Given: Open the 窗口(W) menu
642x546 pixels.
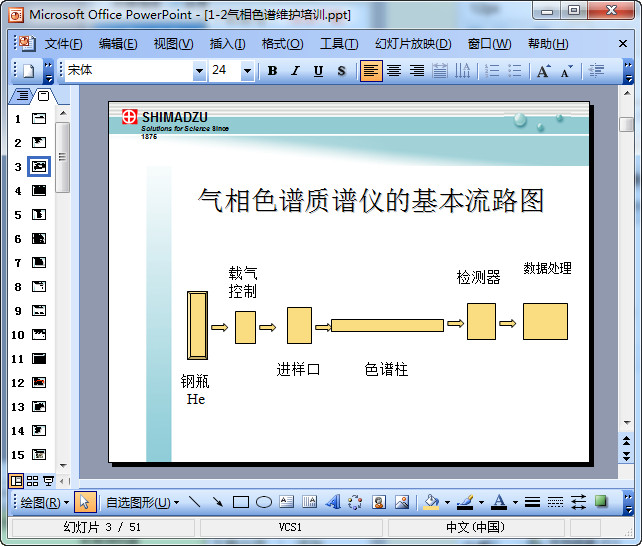Looking at the screenshot, I should click(x=490, y=44).
